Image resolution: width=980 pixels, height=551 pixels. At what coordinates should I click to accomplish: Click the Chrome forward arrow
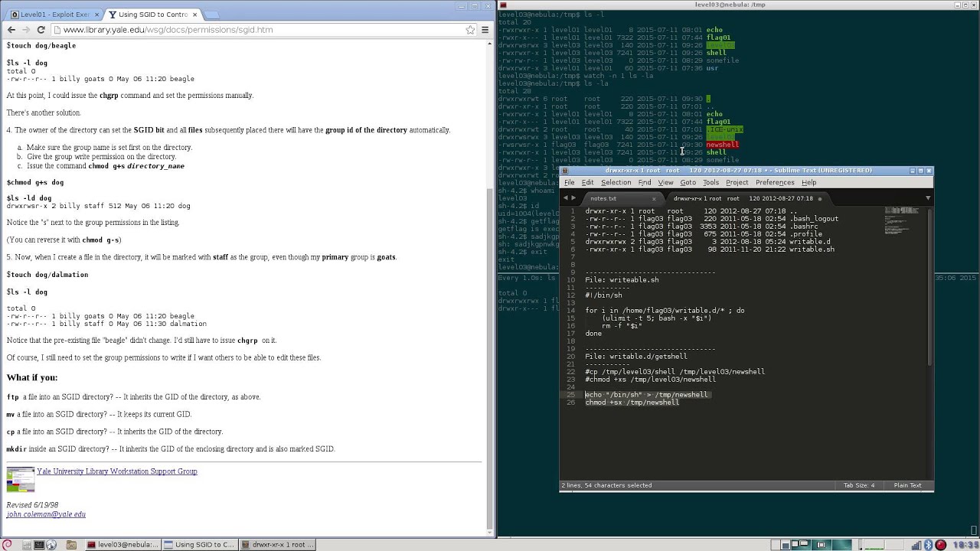click(x=27, y=30)
